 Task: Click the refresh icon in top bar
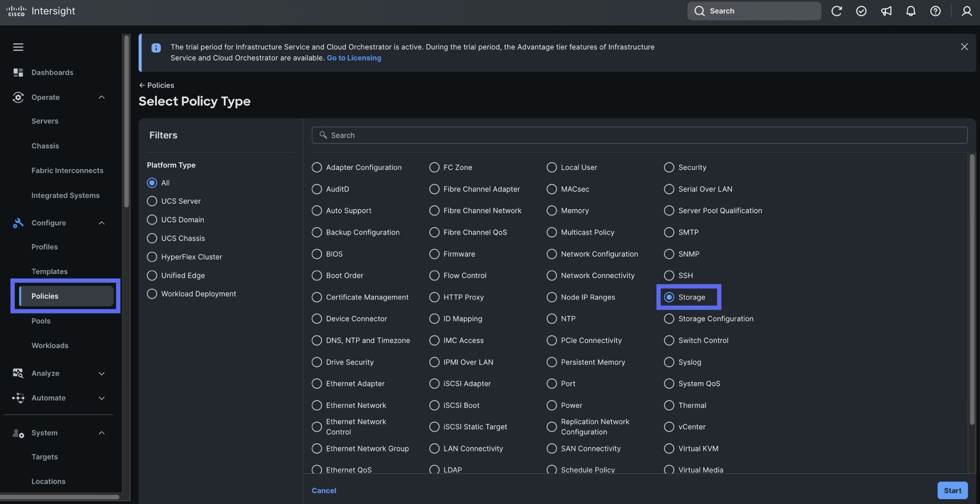click(836, 11)
